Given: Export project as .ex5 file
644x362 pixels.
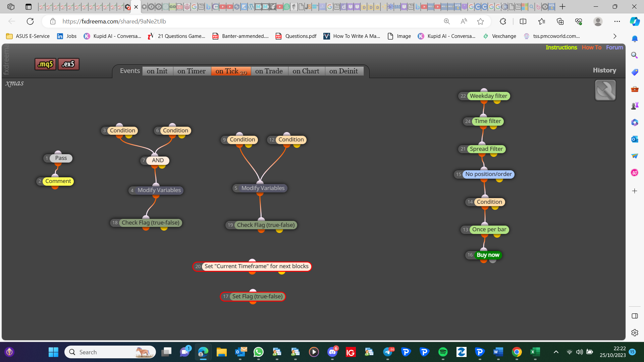Looking at the screenshot, I should (68, 64).
